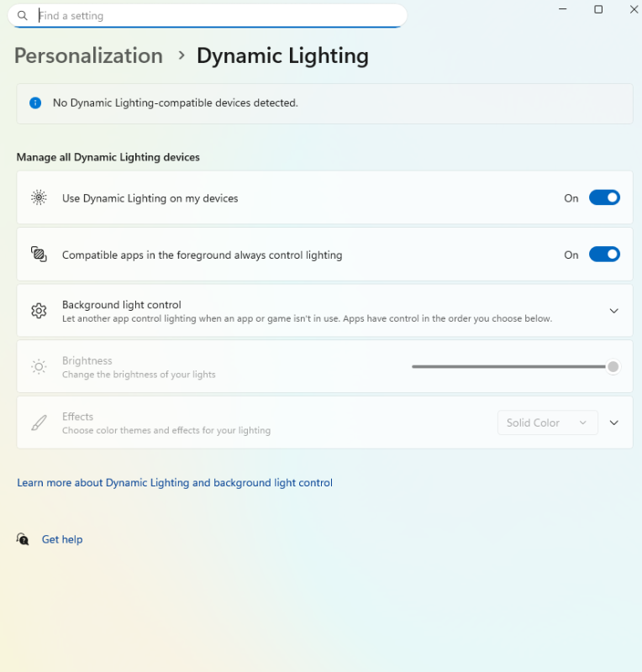The height and width of the screenshot is (672, 642).
Task: Expand the Background light control section
Action: click(613, 311)
